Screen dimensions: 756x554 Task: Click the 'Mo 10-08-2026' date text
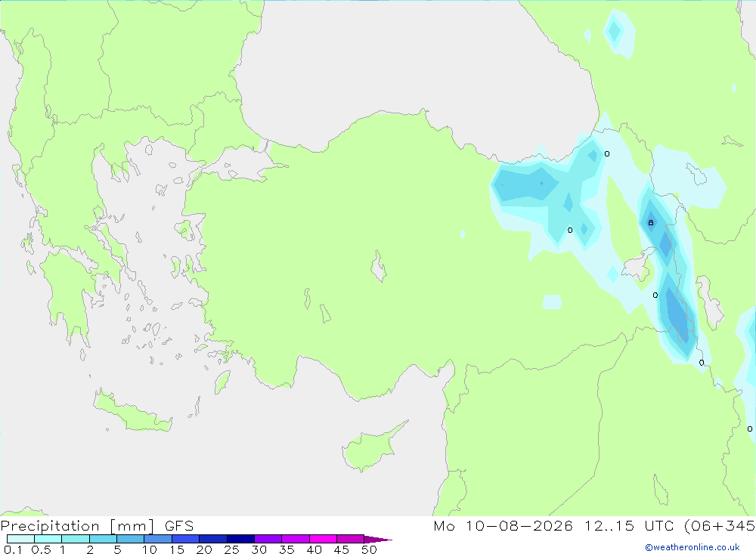click(x=503, y=526)
